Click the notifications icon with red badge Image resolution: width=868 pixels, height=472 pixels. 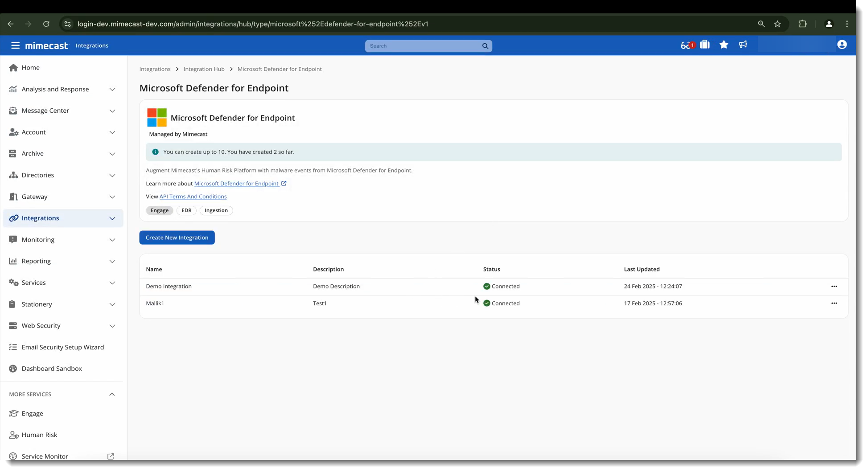point(687,45)
